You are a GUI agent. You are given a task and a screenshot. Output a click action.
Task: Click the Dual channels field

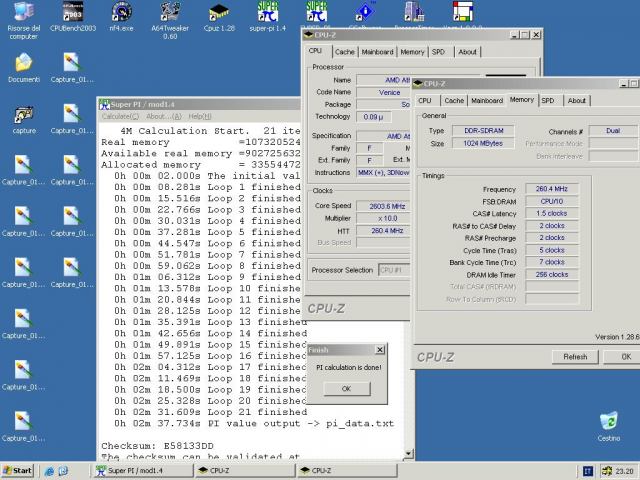613,131
